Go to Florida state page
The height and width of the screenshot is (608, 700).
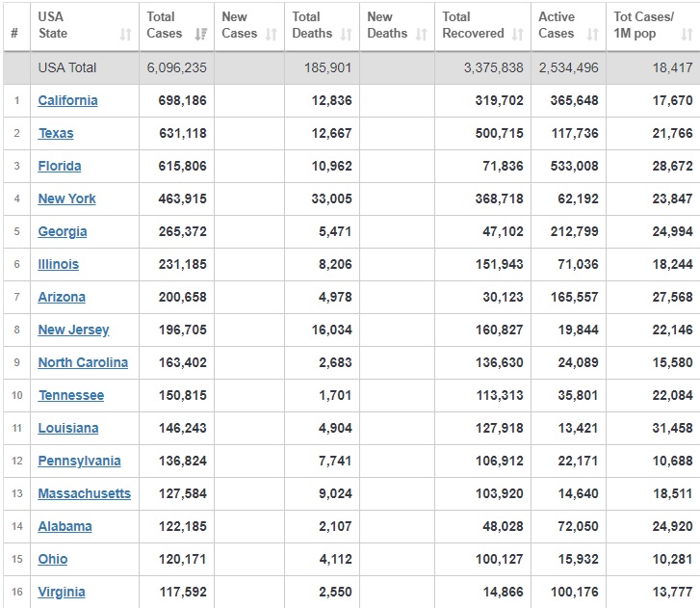click(x=60, y=166)
